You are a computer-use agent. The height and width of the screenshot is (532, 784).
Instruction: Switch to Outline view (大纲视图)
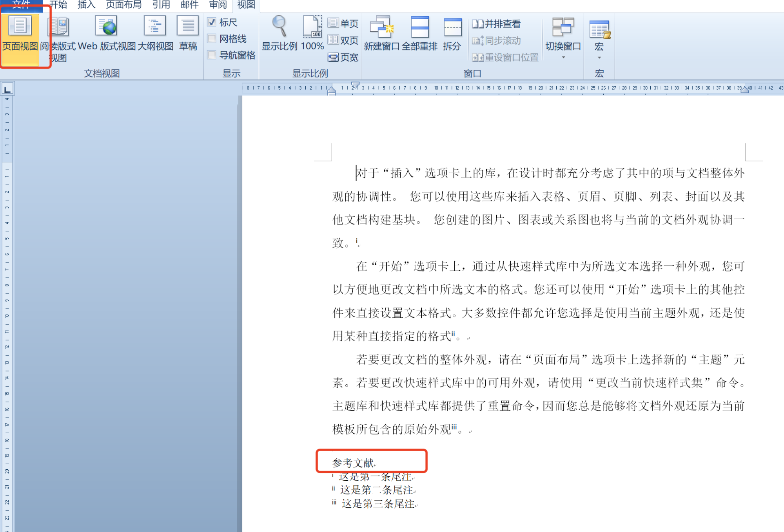[x=155, y=34]
